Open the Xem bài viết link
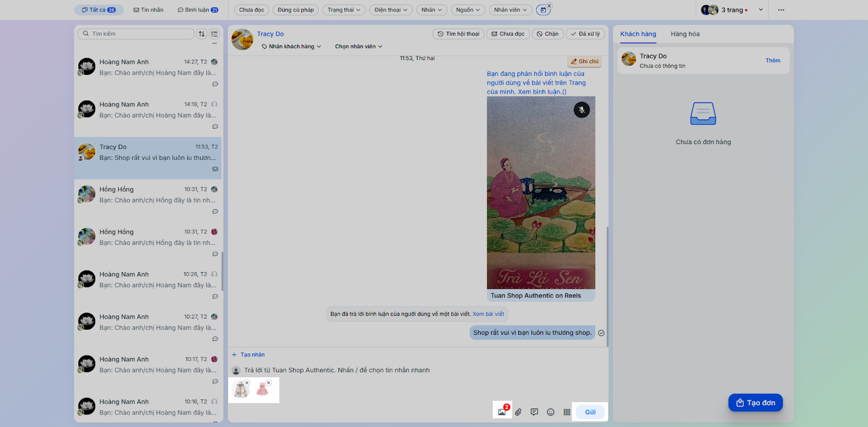The width and height of the screenshot is (868, 427). 488,314
